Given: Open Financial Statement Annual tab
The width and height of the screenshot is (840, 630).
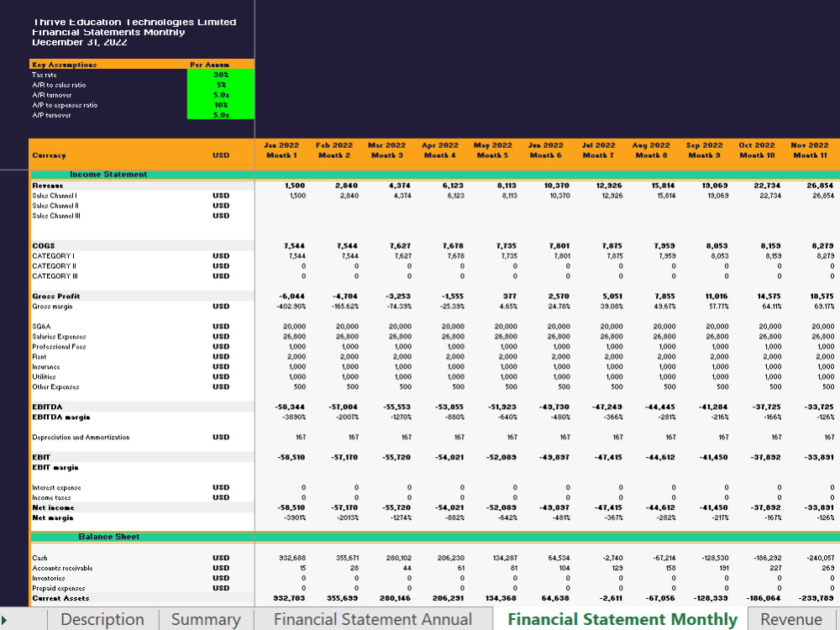Looking at the screenshot, I should (x=373, y=619).
